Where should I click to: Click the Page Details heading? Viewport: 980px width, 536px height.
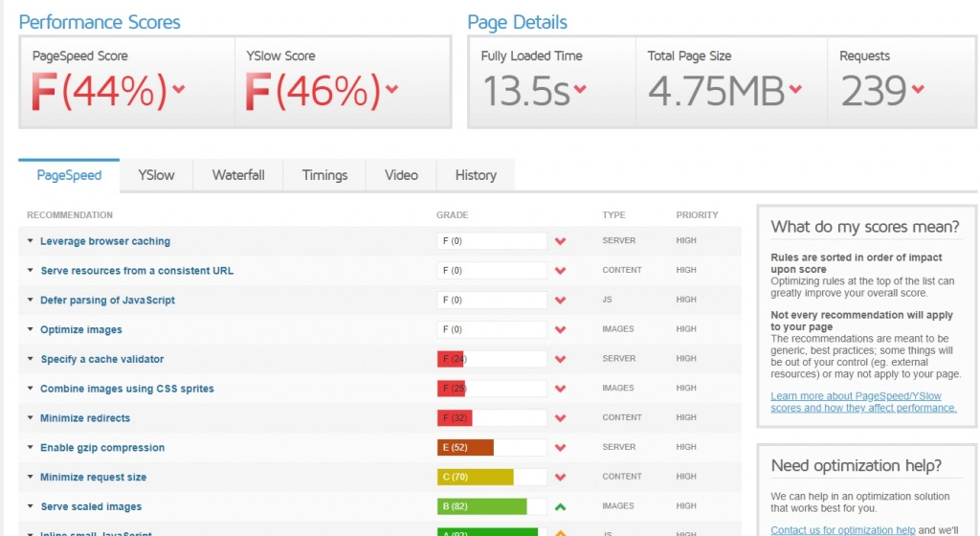[x=518, y=22]
